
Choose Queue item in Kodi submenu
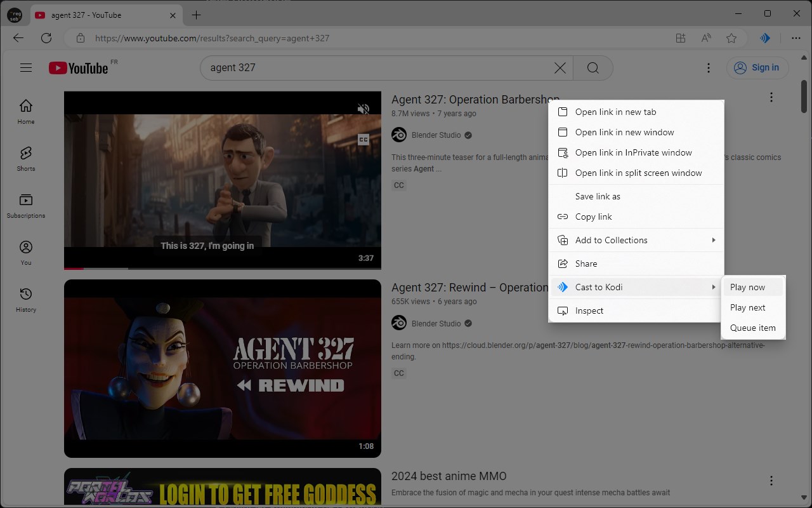click(x=753, y=328)
